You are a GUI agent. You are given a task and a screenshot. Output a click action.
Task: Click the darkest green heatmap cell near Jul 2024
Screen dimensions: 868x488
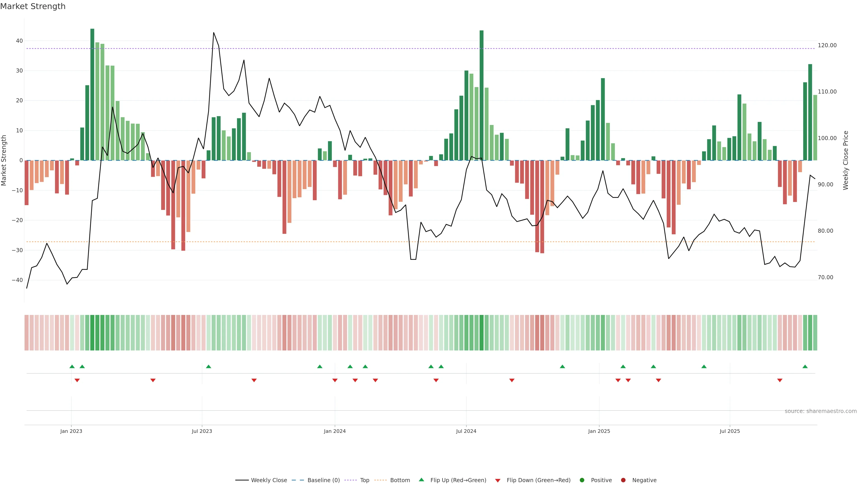[481, 332]
